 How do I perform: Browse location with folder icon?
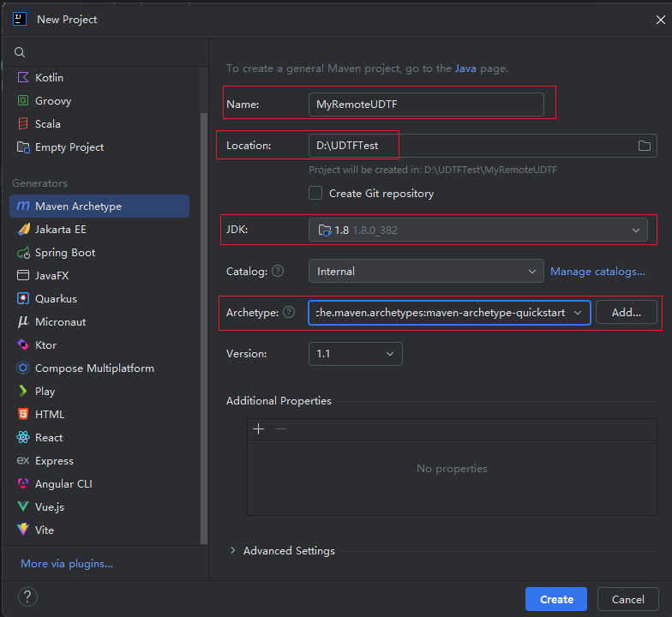[x=645, y=146]
